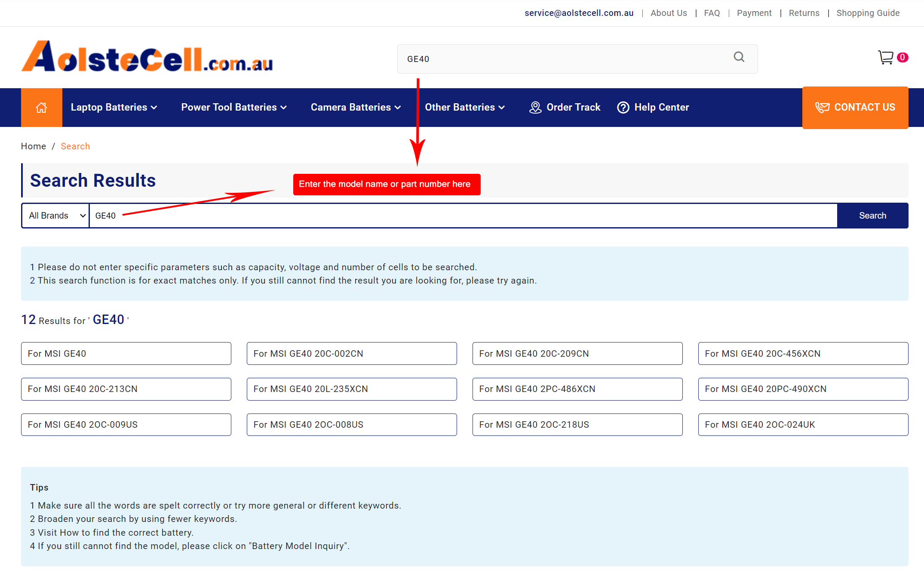Expand the Other Batteries menu
924x574 pixels.
click(x=465, y=108)
